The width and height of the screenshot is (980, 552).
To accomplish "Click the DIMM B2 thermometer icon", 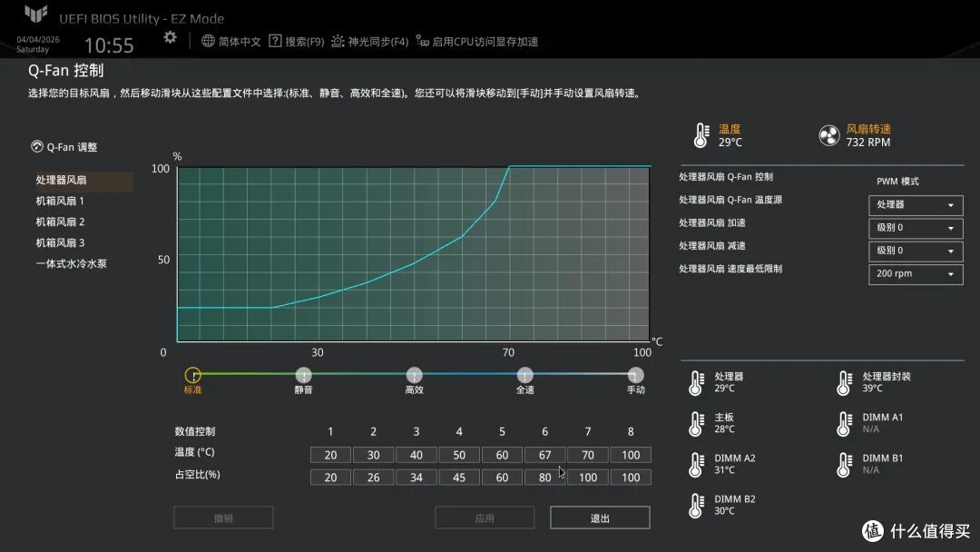I will point(696,506).
